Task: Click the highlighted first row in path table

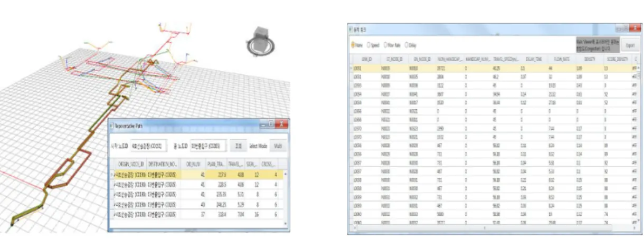Action: pos(197,174)
